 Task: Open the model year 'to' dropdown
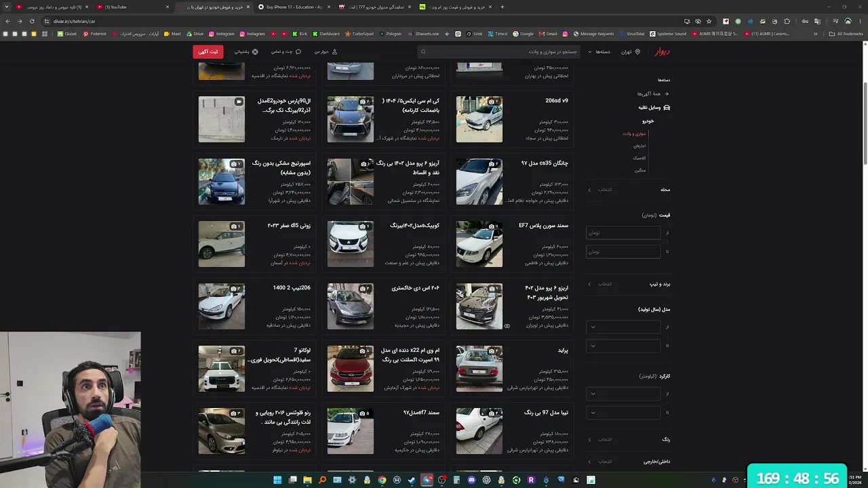tap(623, 346)
